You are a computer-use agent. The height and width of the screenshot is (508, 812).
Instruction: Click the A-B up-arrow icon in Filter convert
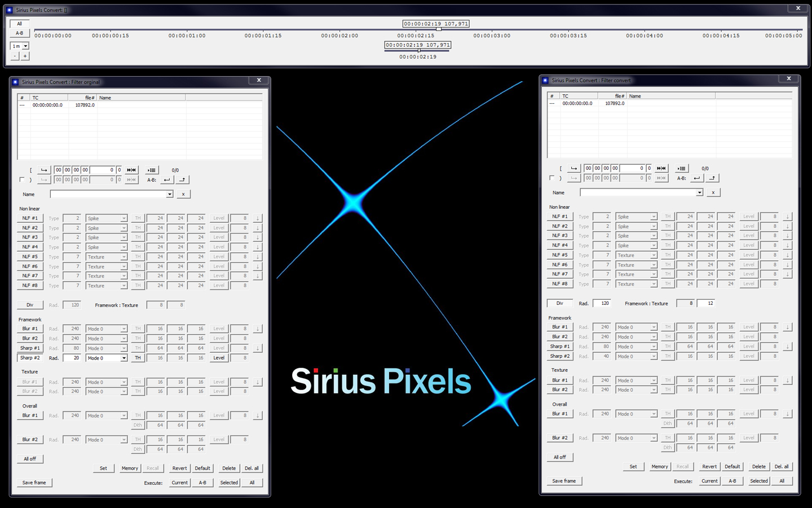tap(712, 178)
